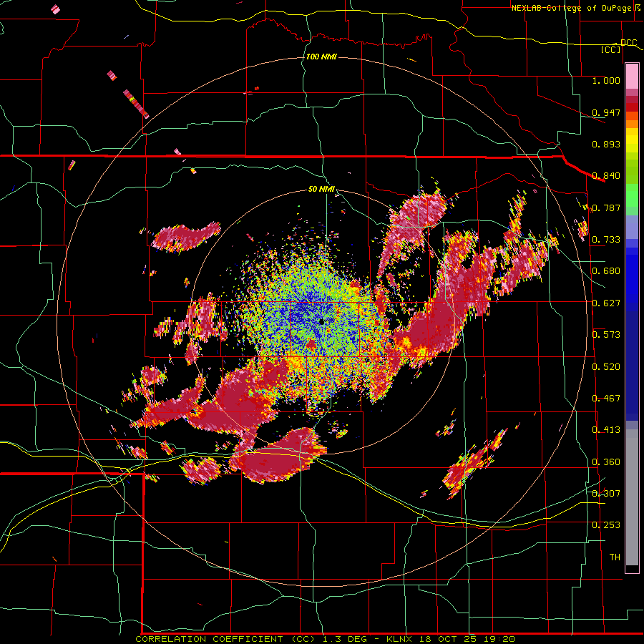Click the 0.467 legend value
644x644 pixels.
(x=606, y=399)
